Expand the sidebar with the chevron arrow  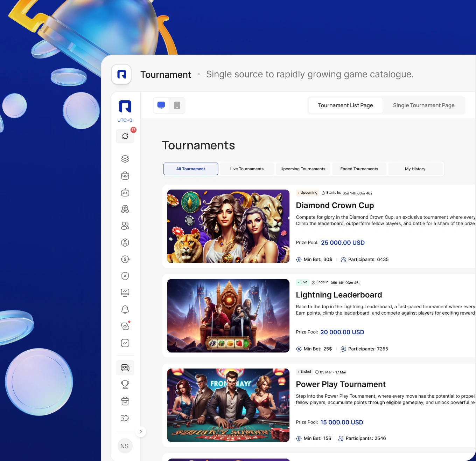pyautogui.click(x=141, y=432)
